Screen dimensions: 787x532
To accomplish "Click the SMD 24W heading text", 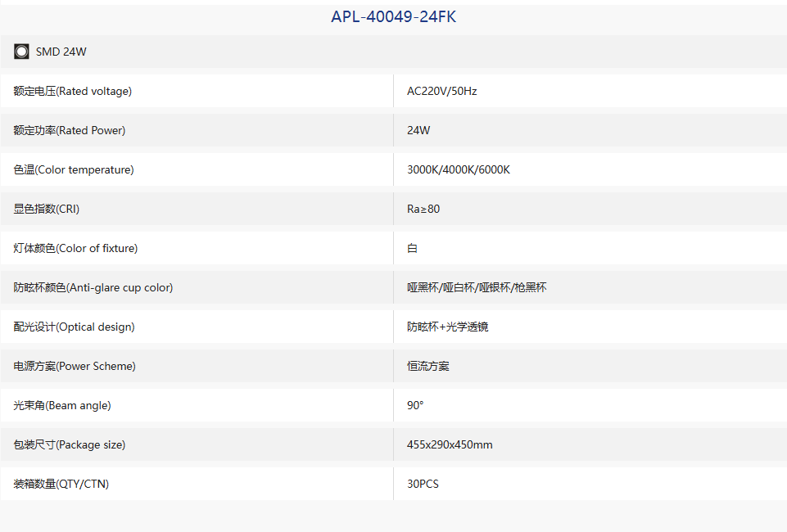I will 61,52.
